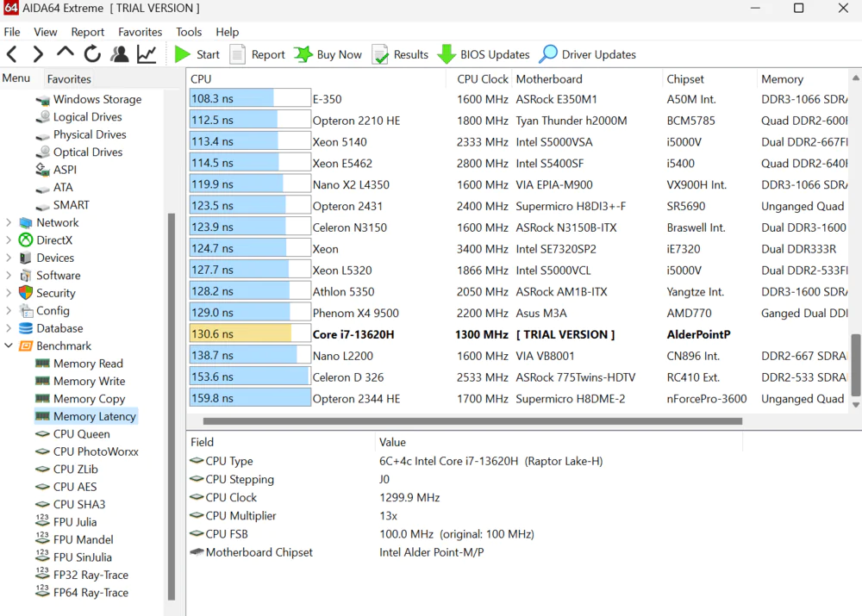
Task: Click the left tree panel scrollbar
Action: tap(171, 407)
